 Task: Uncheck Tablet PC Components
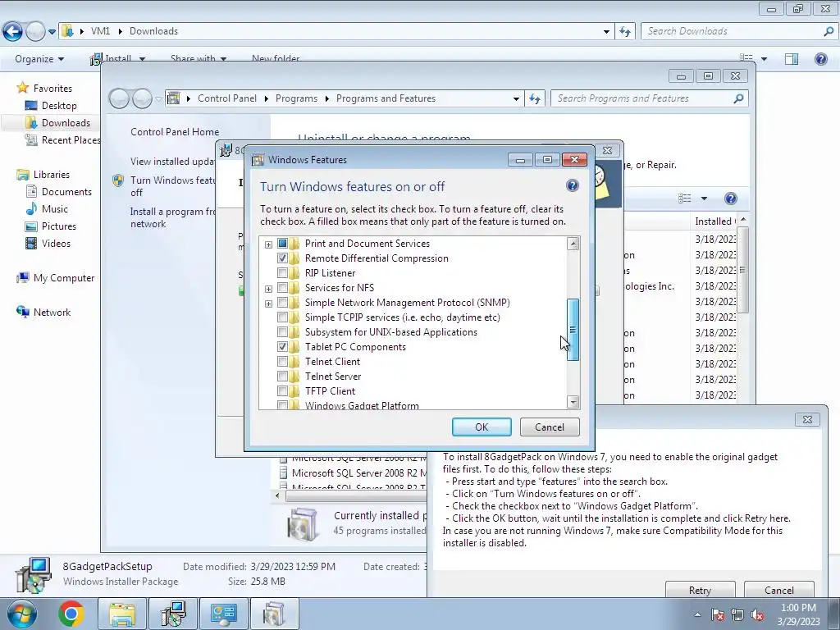pos(282,347)
